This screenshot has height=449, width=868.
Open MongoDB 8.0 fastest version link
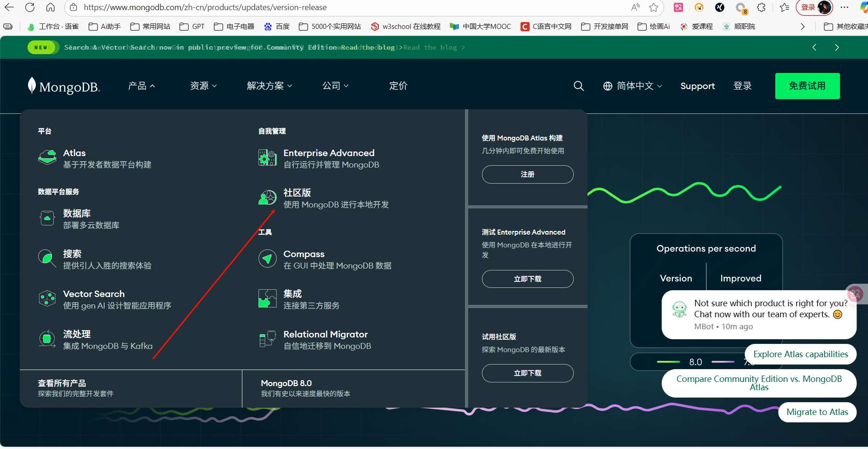pos(306,388)
